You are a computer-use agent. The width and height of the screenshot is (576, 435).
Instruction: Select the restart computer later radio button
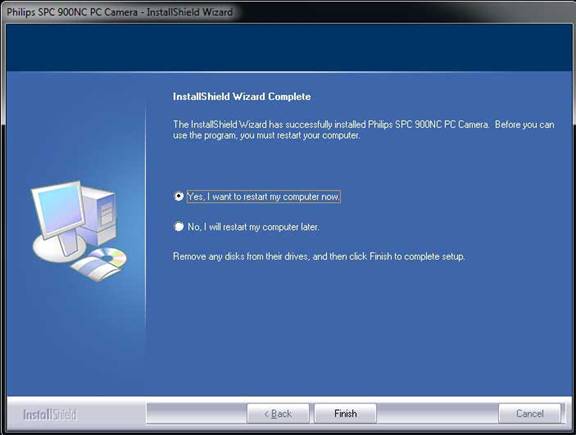tap(179, 227)
